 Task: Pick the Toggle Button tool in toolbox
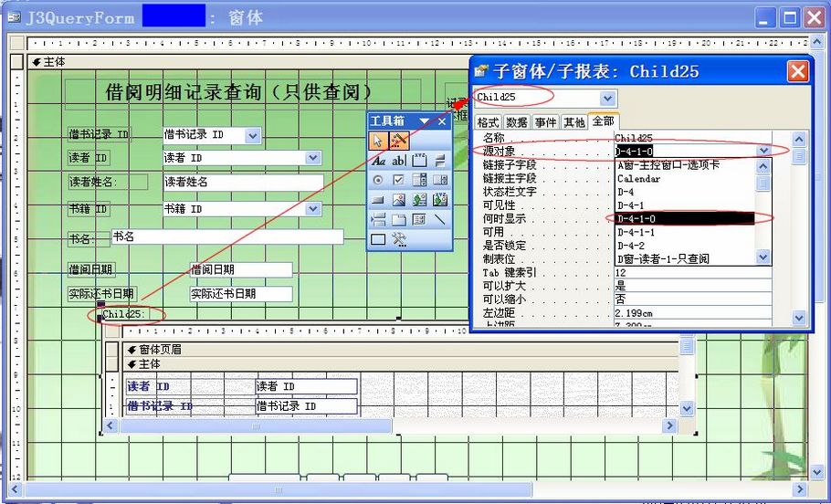(440, 161)
